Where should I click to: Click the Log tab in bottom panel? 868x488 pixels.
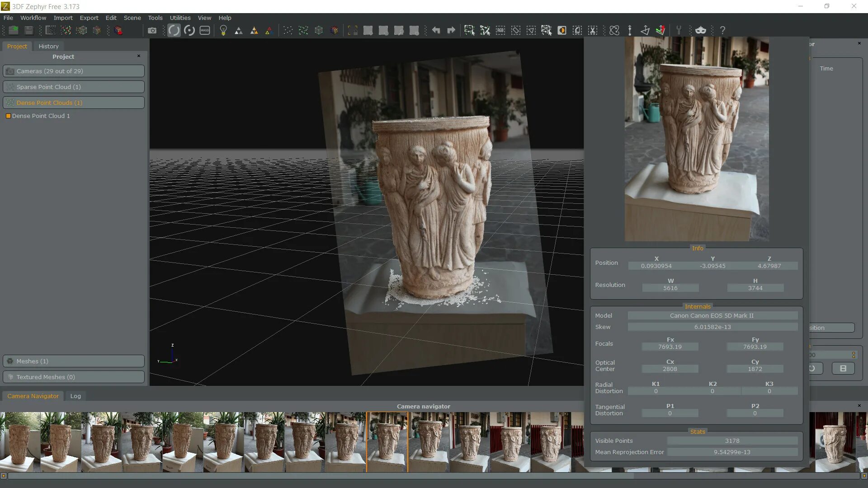(75, 396)
